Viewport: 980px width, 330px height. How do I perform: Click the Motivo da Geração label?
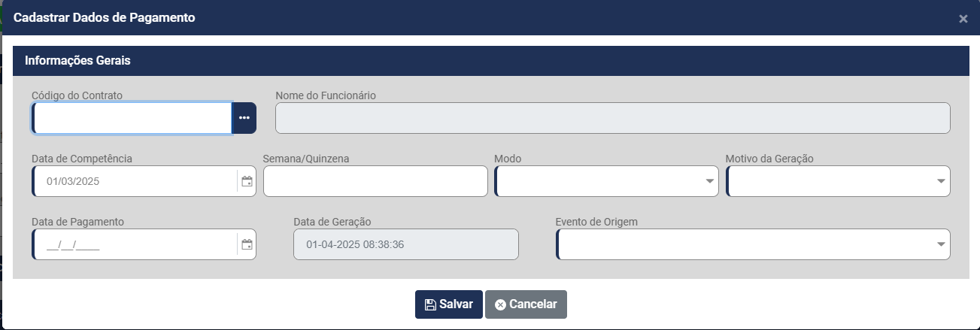769,159
